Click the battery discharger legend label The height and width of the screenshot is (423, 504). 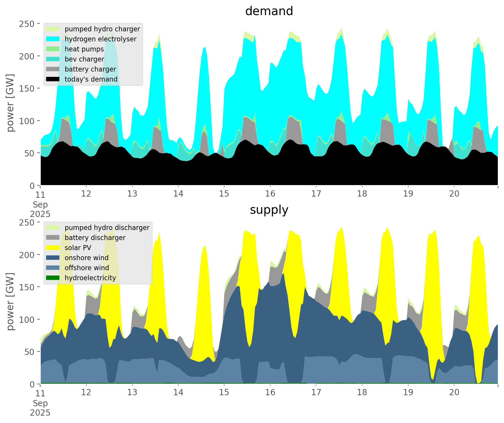[95, 238]
